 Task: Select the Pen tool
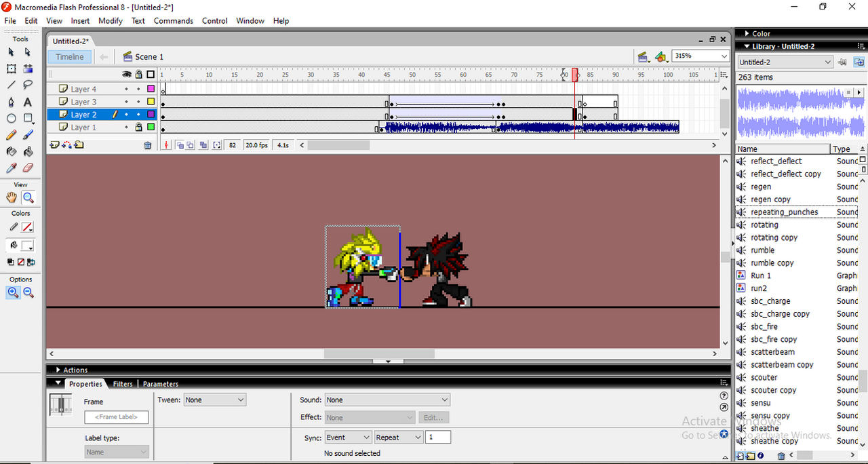12,102
